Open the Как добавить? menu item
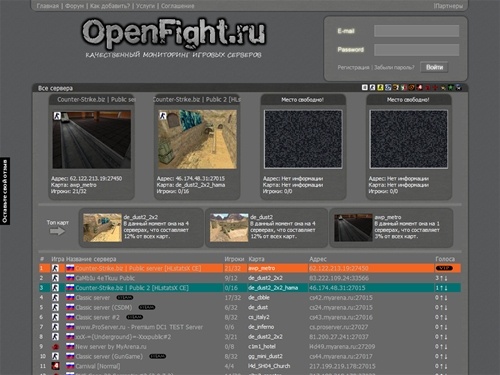Screen dimensions: 500x375 (x=110, y=6)
